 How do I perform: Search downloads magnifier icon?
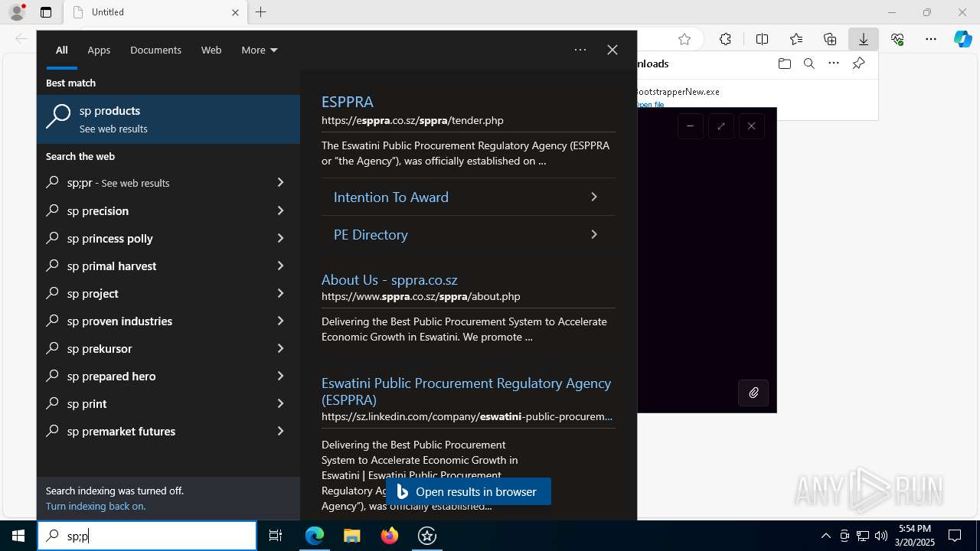coord(808,64)
